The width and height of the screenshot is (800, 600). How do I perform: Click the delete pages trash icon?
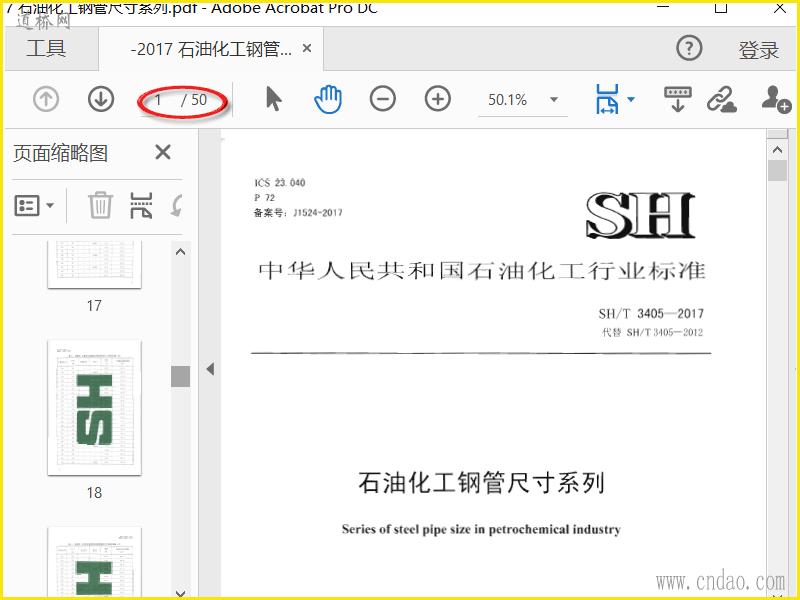pos(101,205)
